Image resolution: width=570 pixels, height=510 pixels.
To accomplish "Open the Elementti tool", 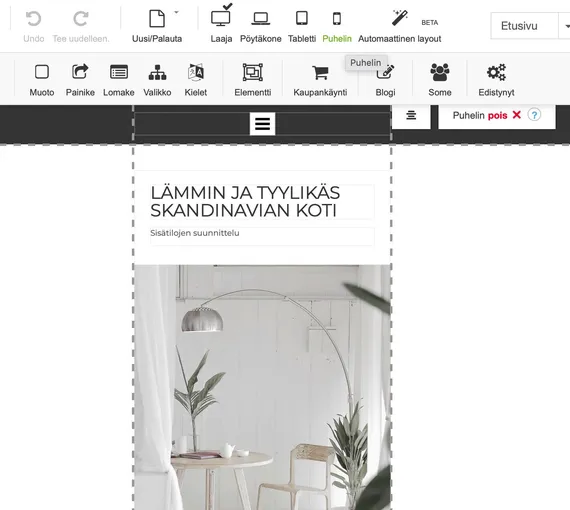I will click(x=253, y=72).
